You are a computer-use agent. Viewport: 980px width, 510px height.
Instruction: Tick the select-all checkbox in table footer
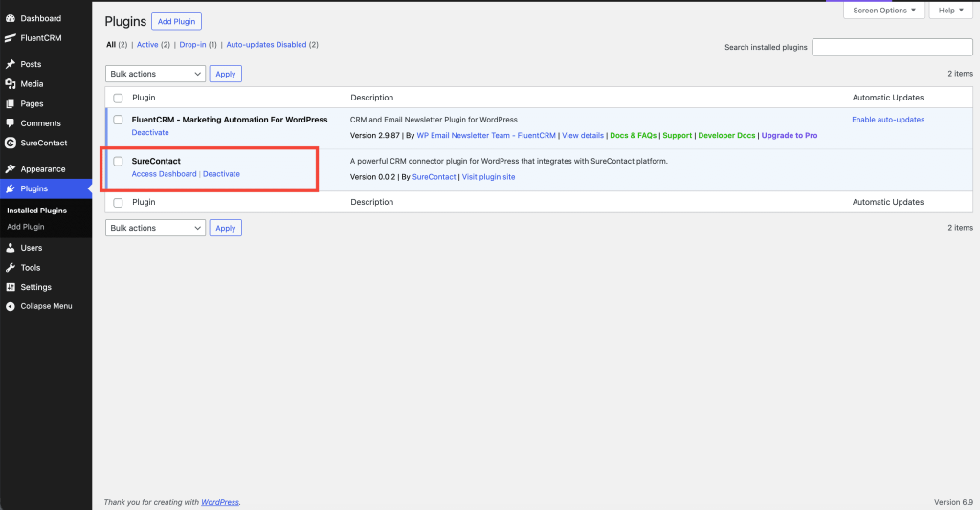118,203
